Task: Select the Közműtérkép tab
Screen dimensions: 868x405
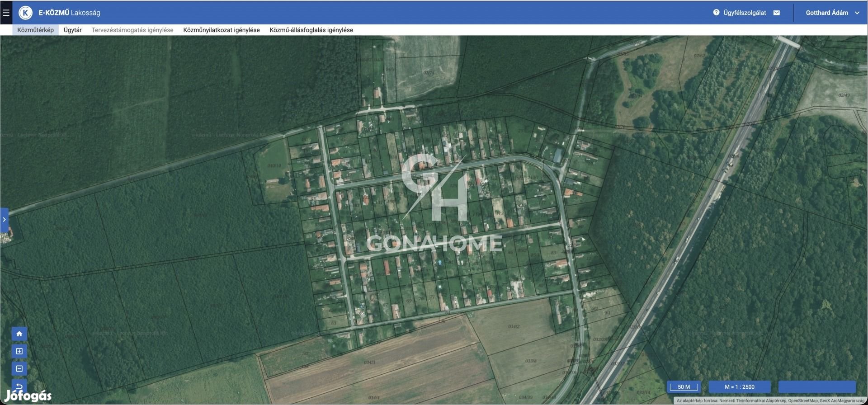Action: tap(35, 30)
